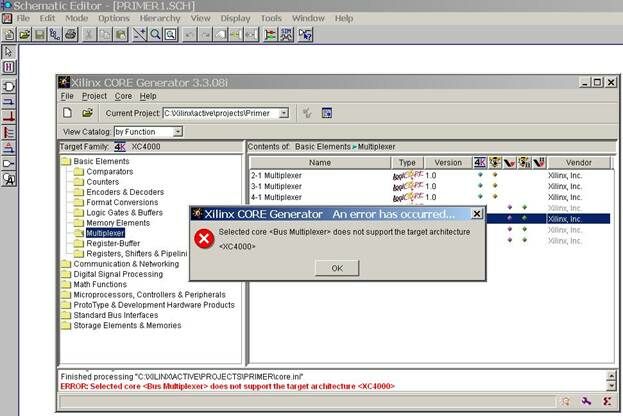623x416 pixels.
Task: Expand the Digital Signal Processing folder
Action: (66, 274)
